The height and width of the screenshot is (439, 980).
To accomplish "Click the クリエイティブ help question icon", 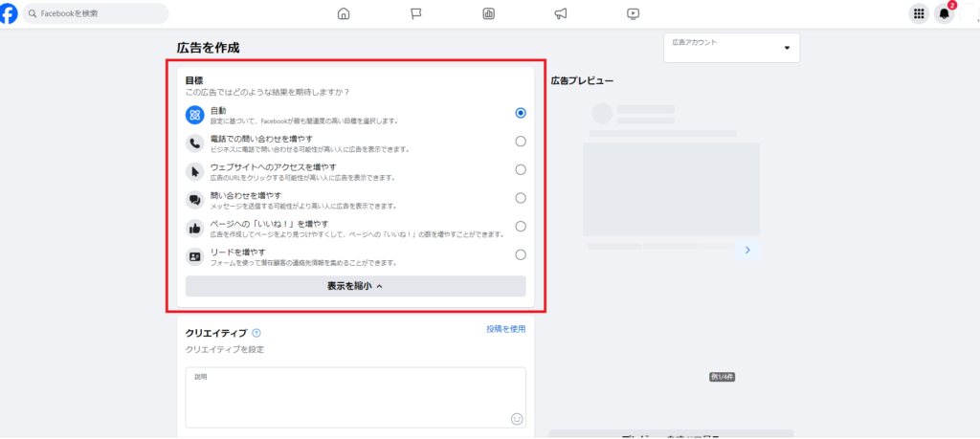I will pyautogui.click(x=256, y=333).
